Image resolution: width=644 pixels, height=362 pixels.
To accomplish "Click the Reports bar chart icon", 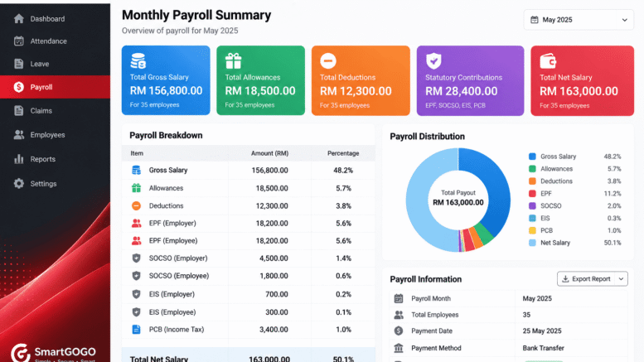I will [18, 159].
